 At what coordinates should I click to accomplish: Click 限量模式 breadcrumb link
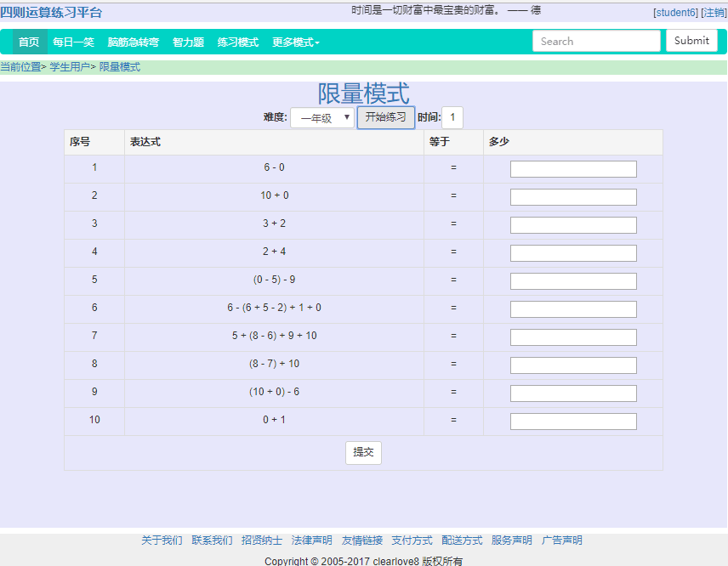pyautogui.click(x=120, y=67)
